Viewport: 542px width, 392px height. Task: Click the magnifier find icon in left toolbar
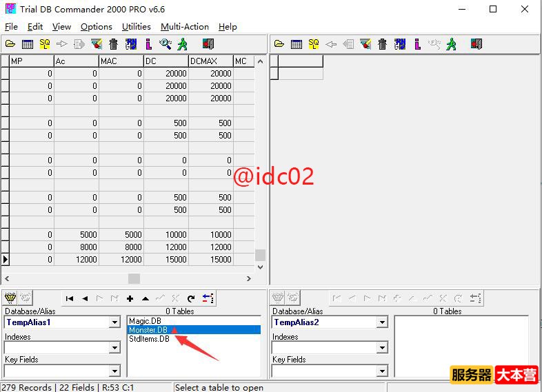pos(165,44)
